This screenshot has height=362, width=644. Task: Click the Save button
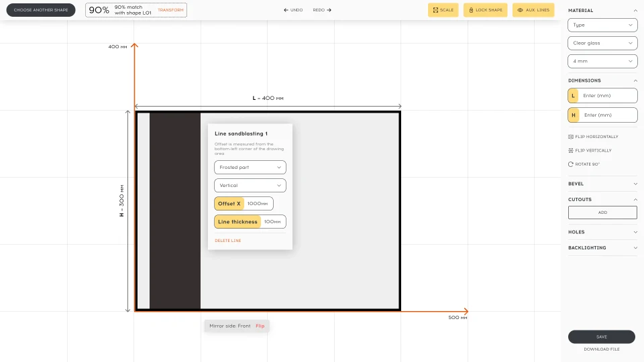click(x=602, y=337)
